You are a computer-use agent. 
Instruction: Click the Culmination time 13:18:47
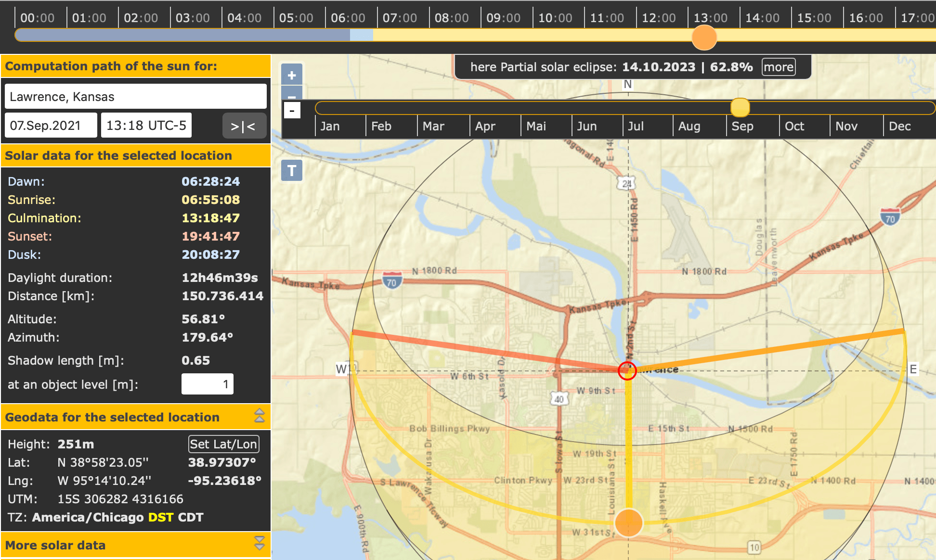[x=211, y=218]
